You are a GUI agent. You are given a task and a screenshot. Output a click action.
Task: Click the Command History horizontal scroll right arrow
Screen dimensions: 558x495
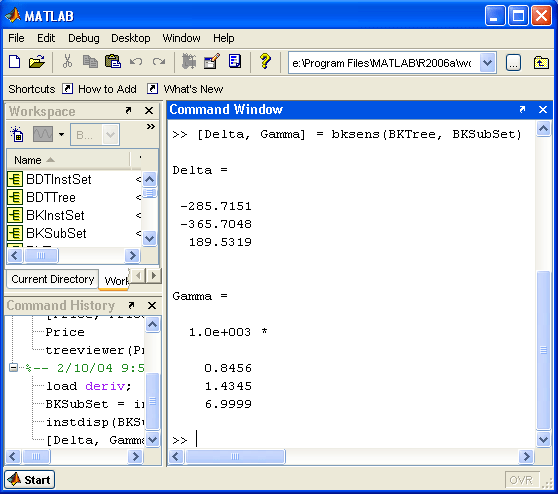[x=135, y=456]
